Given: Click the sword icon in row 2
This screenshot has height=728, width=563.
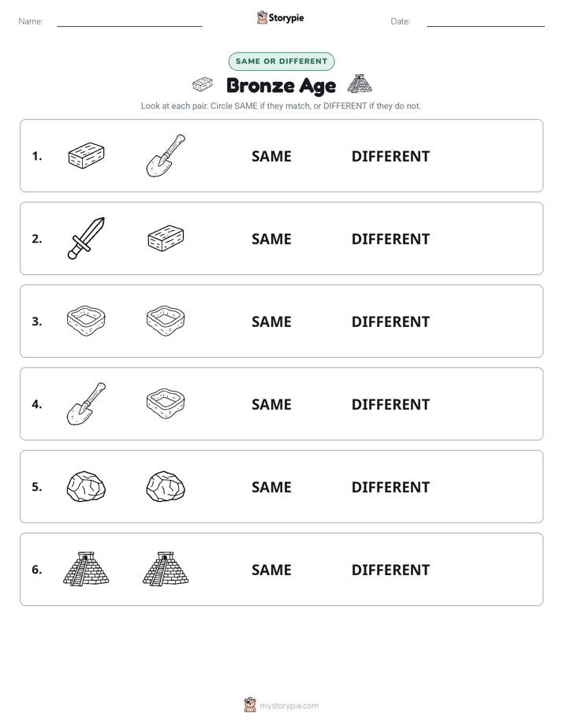Looking at the screenshot, I should [x=87, y=238].
